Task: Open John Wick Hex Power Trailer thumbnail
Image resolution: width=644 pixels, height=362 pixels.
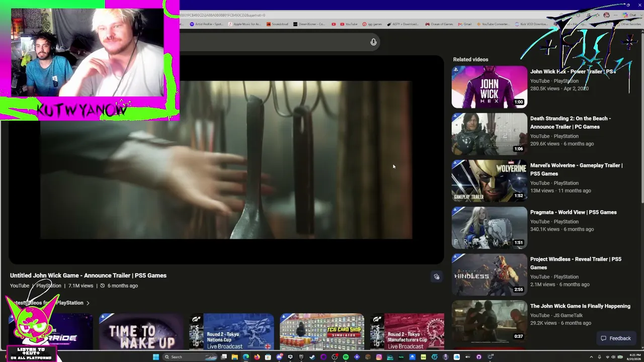Action: click(x=489, y=87)
